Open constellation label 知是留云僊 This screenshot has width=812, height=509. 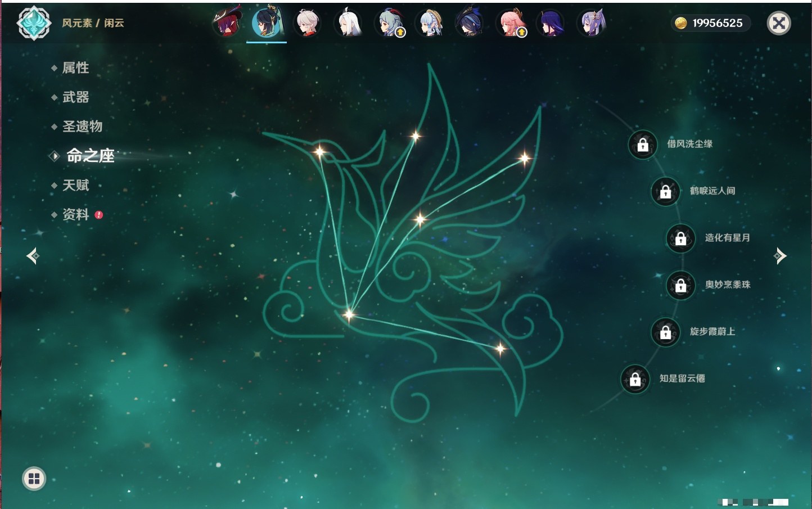click(x=682, y=379)
